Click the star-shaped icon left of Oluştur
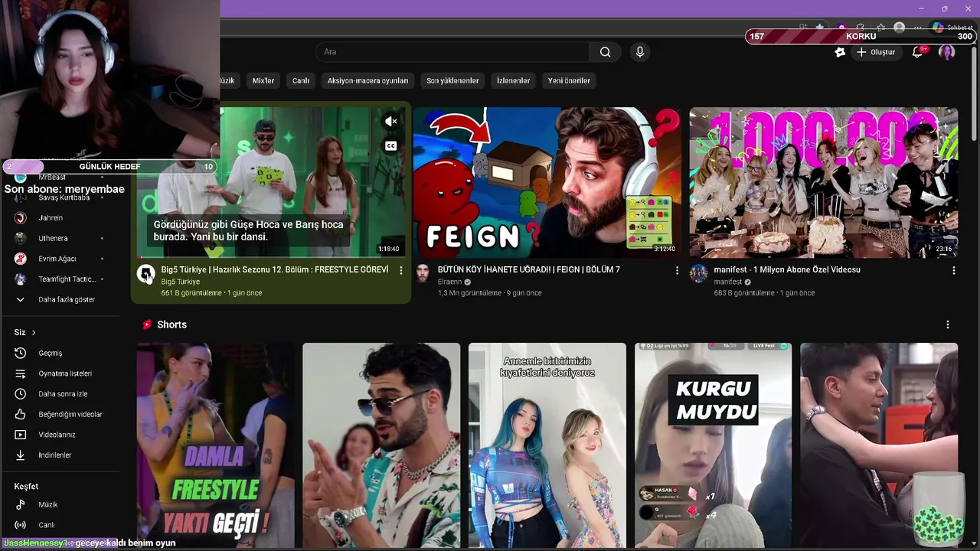 (x=840, y=52)
